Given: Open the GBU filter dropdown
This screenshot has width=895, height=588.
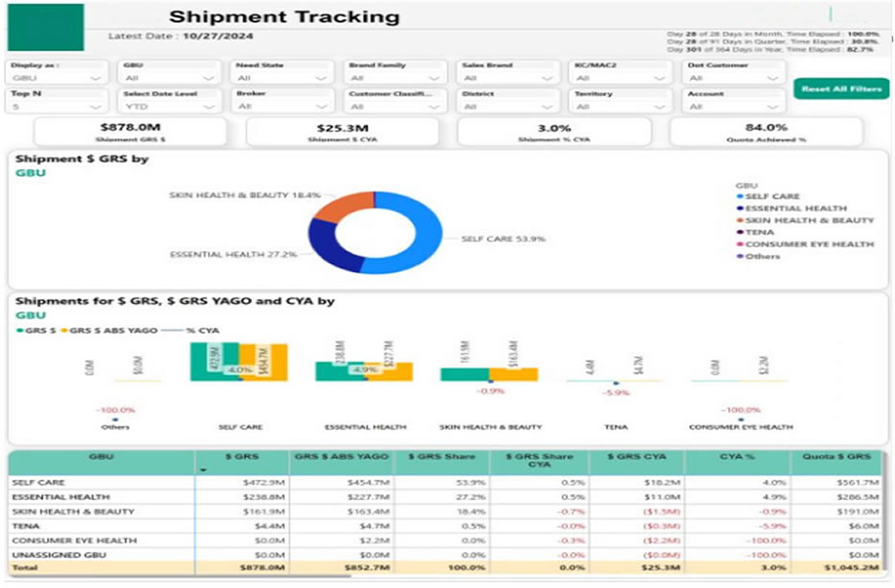Looking at the screenshot, I should tap(207, 76).
